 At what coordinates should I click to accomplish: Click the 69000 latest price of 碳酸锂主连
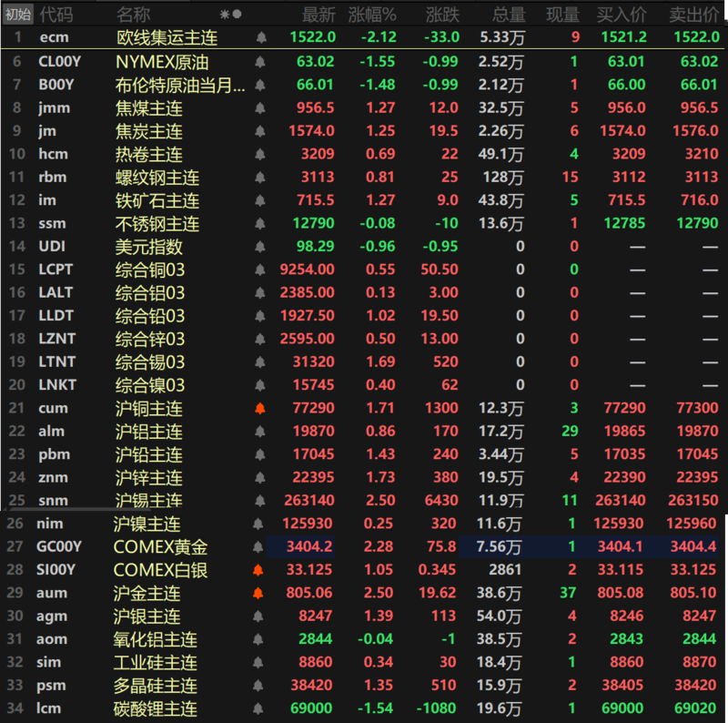click(311, 708)
